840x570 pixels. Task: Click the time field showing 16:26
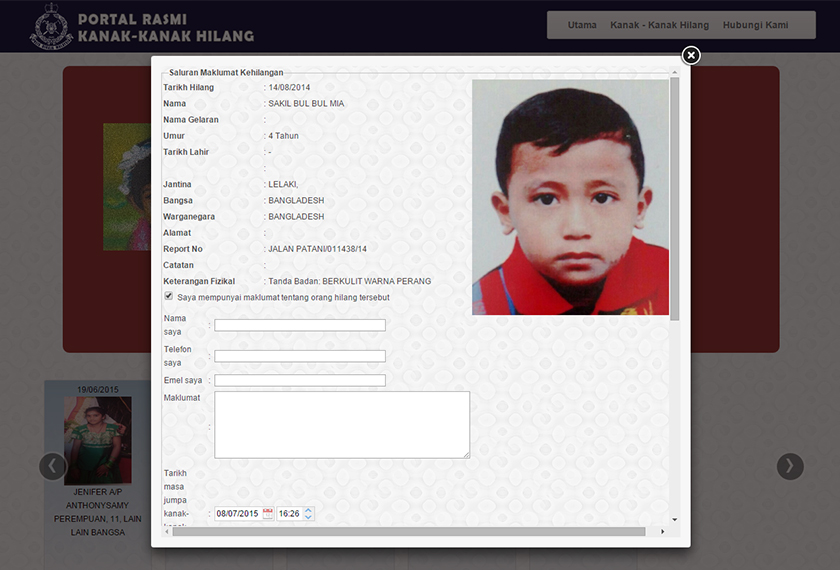(x=290, y=513)
